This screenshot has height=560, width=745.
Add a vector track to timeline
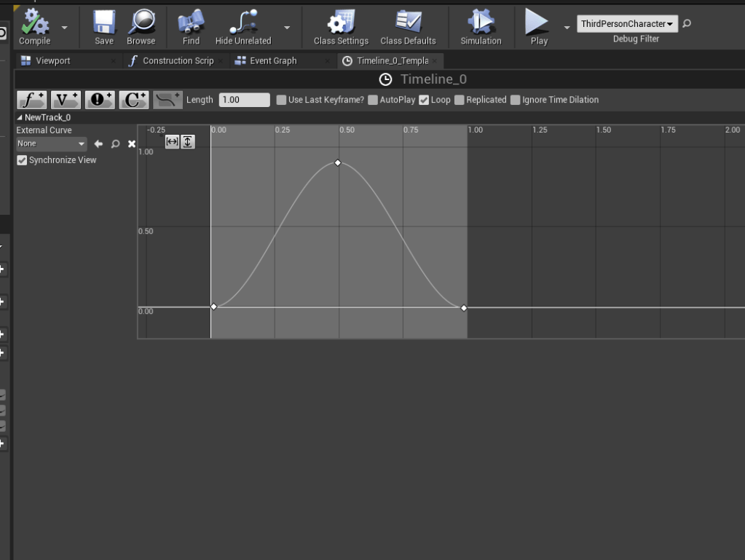click(x=66, y=100)
